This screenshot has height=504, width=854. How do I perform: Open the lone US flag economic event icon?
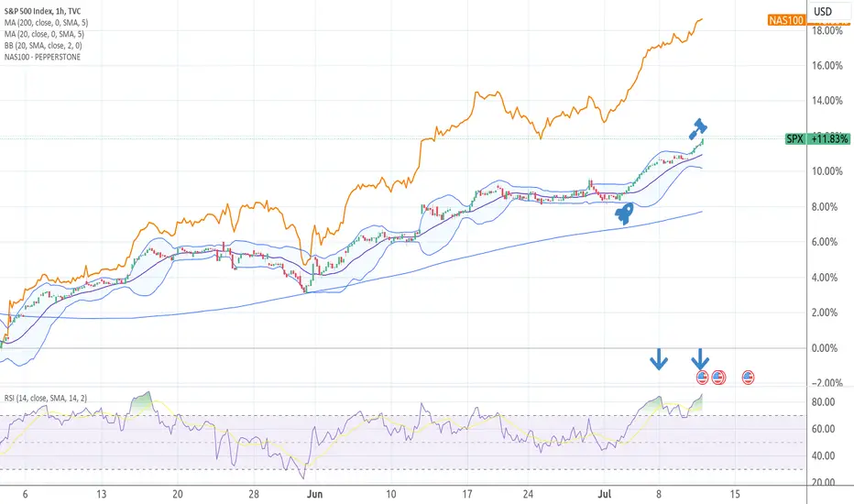[748, 377]
